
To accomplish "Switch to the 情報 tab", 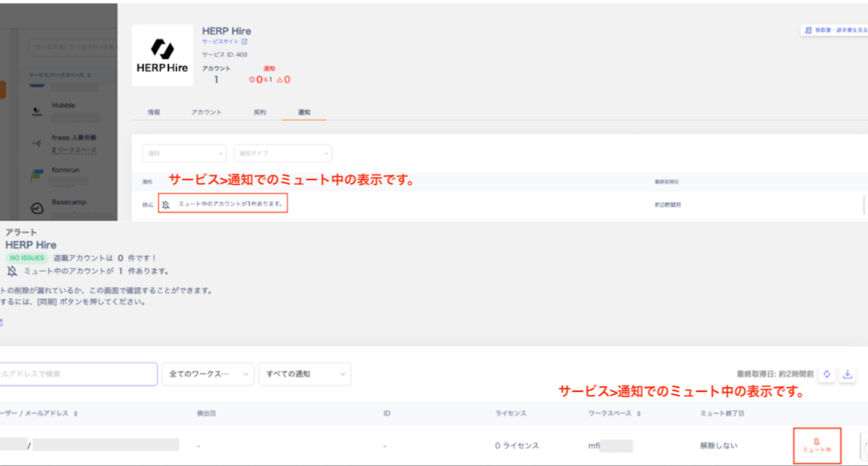I will pos(154,112).
